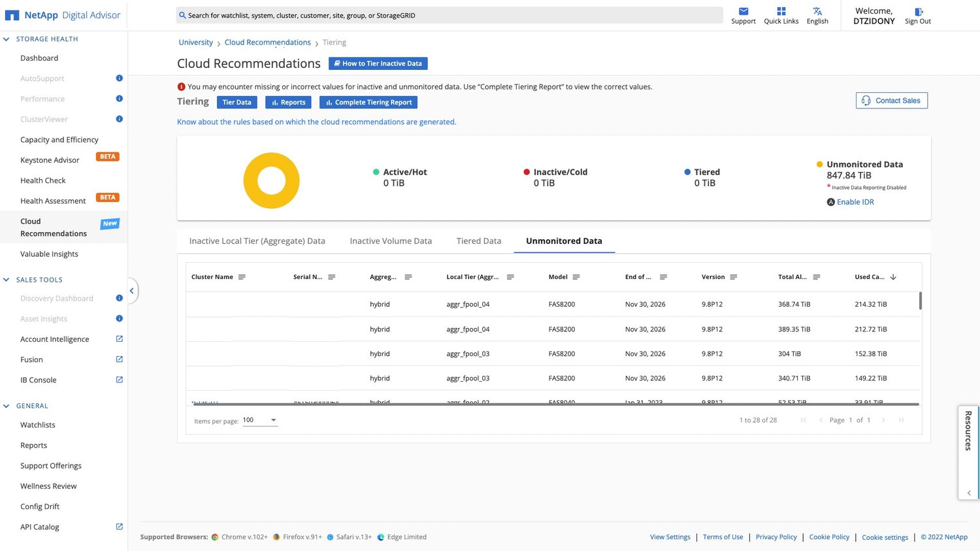Open Cluster Name column menu icon
Image resolution: width=980 pixels, height=551 pixels.
pos(242,277)
